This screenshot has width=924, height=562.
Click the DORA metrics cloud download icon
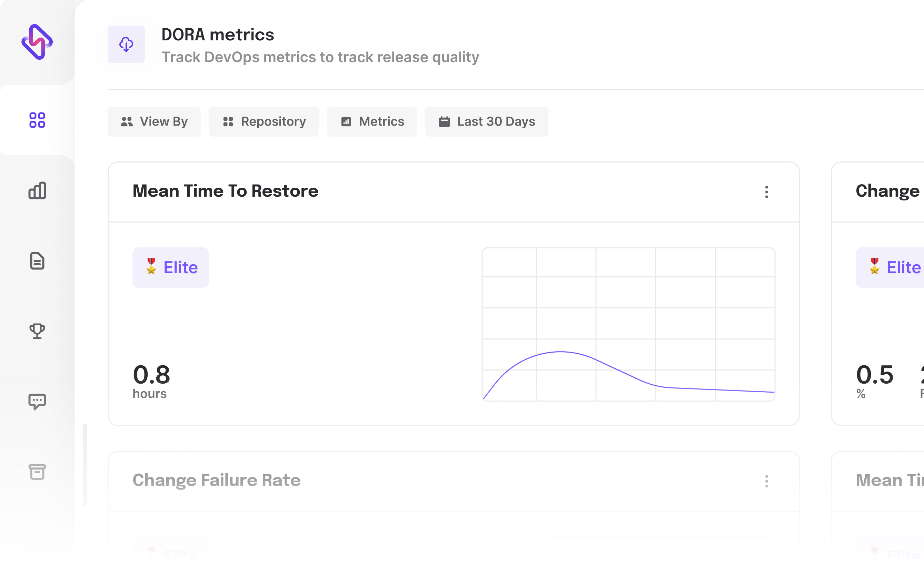pos(126,44)
